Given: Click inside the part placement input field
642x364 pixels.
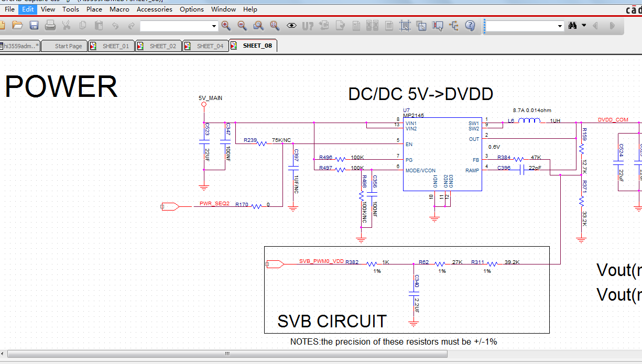Looking at the screenshot, I should click(x=175, y=26).
